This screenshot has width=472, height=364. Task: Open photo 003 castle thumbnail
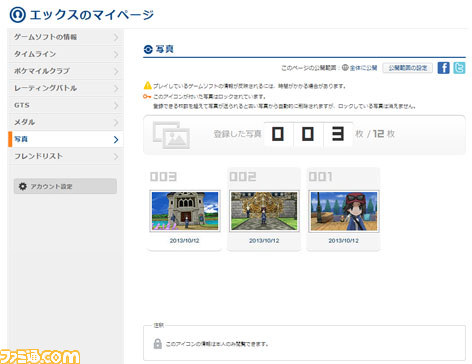[185, 211]
